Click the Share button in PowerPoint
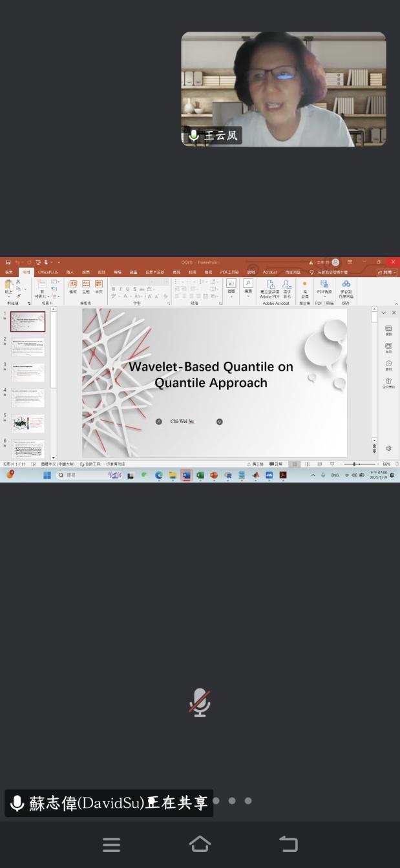The image size is (400, 868). click(x=386, y=273)
